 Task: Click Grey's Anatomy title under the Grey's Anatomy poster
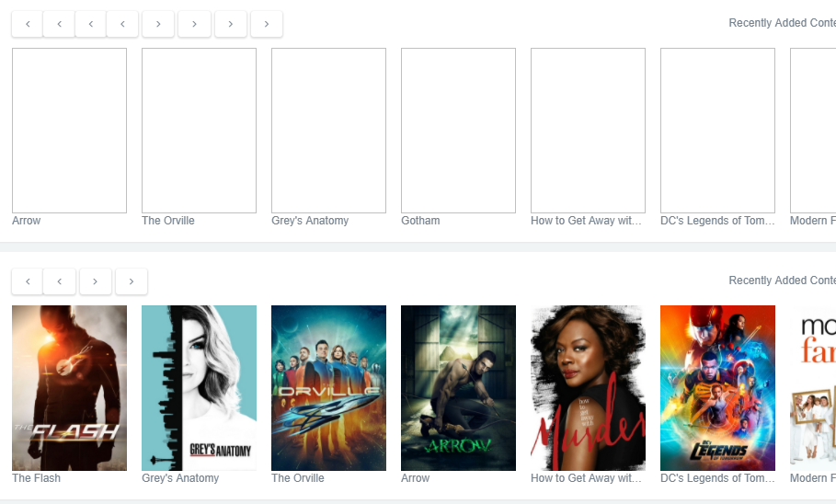[180, 478]
